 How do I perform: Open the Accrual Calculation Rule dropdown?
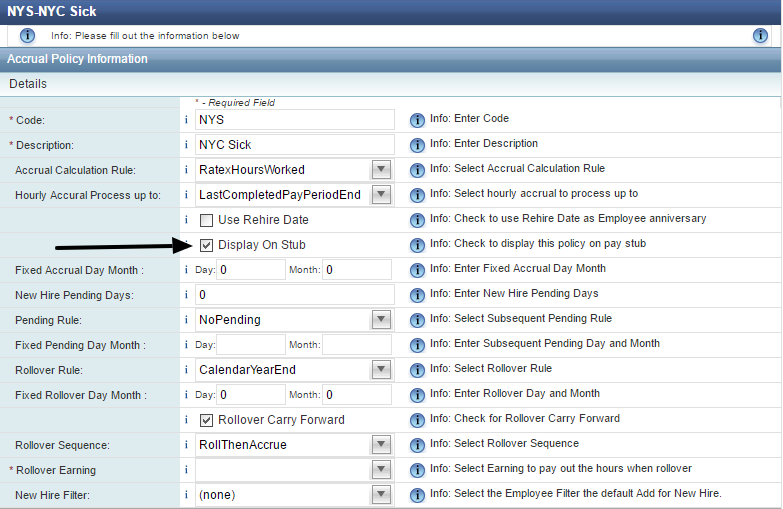(381, 170)
